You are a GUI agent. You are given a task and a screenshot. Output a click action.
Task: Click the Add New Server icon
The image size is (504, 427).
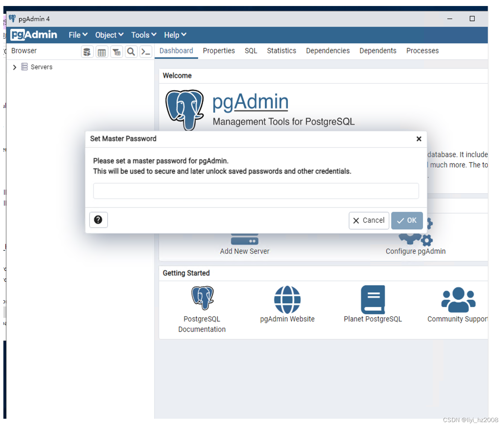click(x=244, y=239)
